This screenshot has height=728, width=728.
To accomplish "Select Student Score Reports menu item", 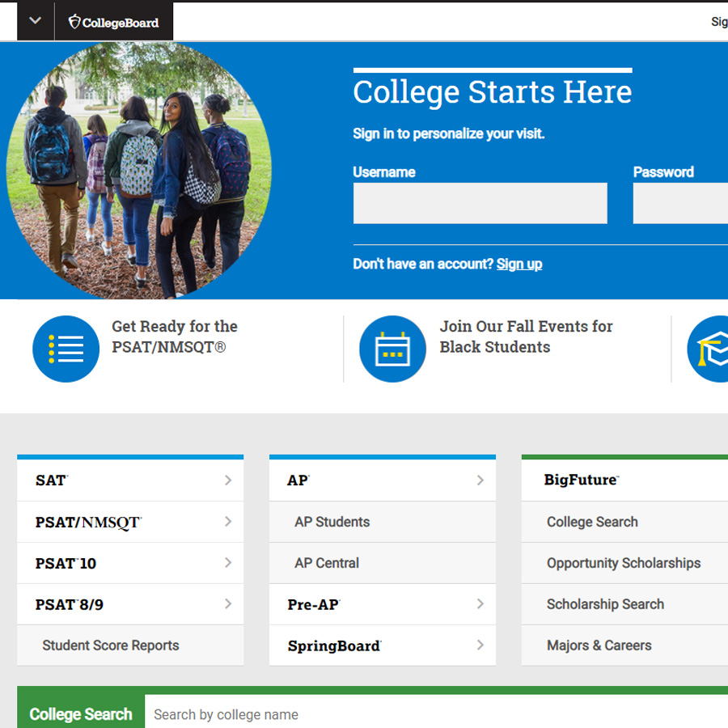I will click(111, 645).
